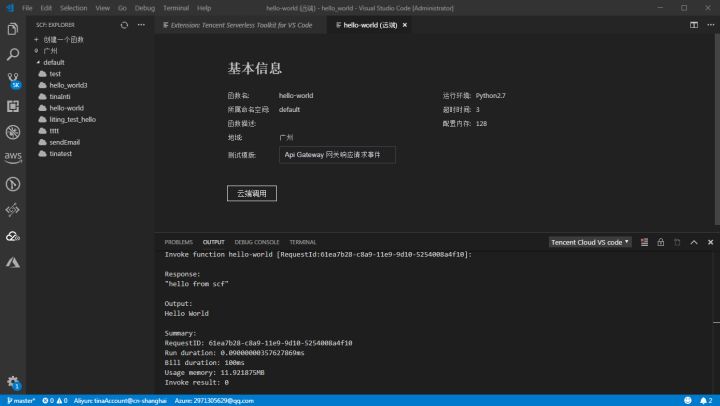Image resolution: width=720 pixels, height=406 pixels.
Task: Split the editor to the right
Action: click(694, 25)
